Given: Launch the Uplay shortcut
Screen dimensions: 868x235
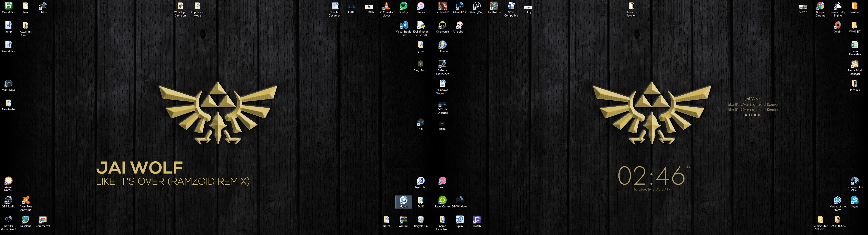Looking at the screenshot, I should point(459,222).
